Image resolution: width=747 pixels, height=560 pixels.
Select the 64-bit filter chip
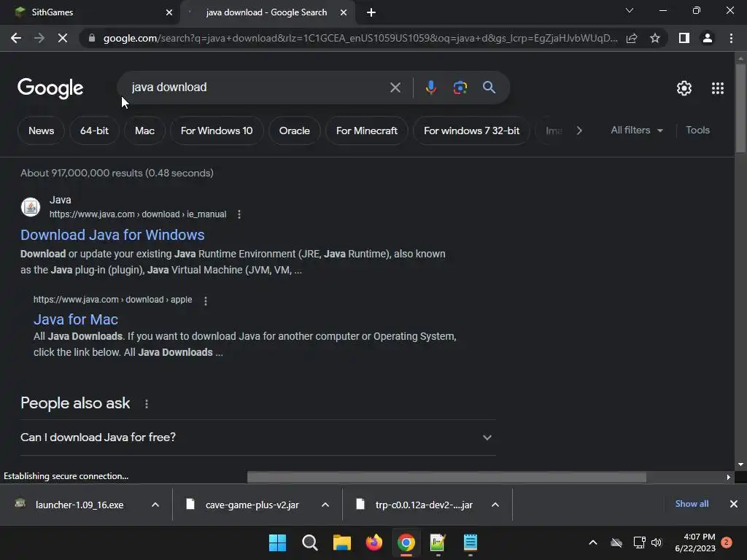pos(94,131)
